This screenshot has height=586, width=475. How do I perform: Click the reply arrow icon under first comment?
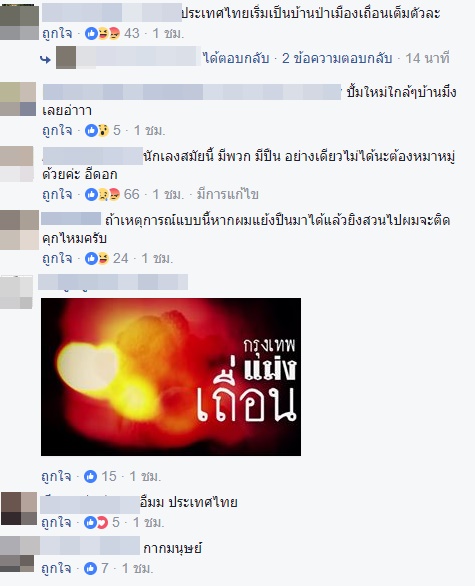click(x=45, y=59)
